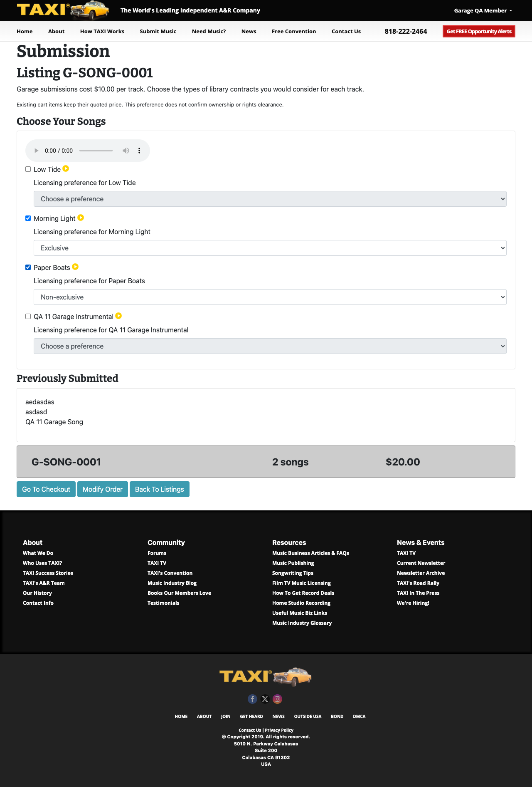Uncheck the Morning Light song checkbox
The width and height of the screenshot is (532, 787).
(28, 218)
